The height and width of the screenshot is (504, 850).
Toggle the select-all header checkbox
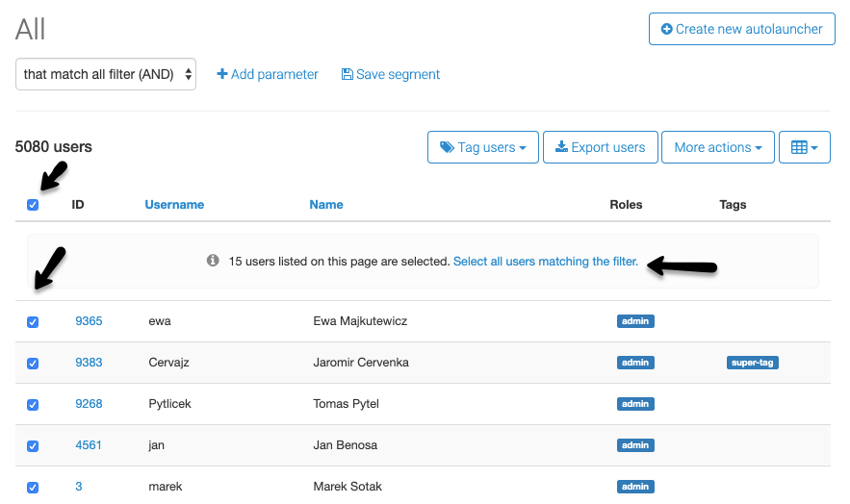point(33,205)
